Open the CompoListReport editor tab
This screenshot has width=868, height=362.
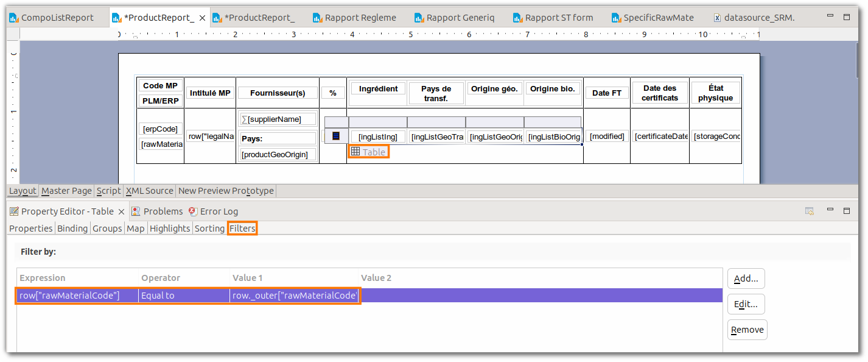coord(54,18)
